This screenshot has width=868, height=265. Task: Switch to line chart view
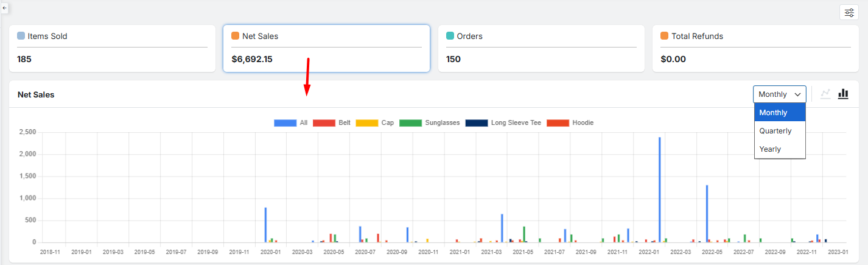[825, 94]
